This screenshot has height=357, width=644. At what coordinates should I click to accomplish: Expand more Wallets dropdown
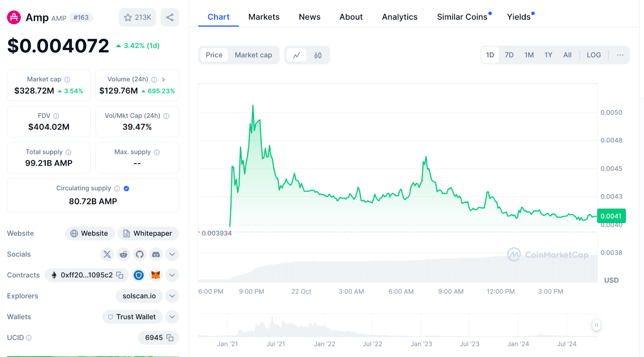pos(172,317)
